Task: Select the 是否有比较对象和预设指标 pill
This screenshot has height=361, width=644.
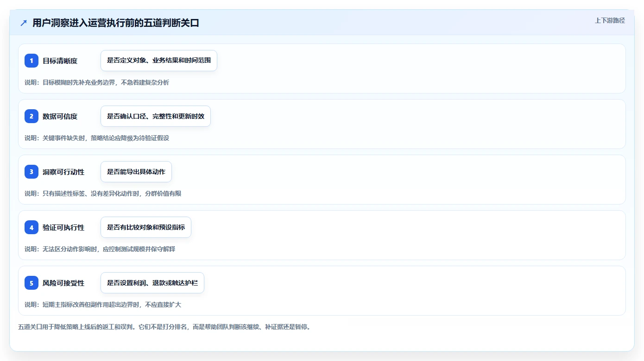Action: [x=146, y=227]
